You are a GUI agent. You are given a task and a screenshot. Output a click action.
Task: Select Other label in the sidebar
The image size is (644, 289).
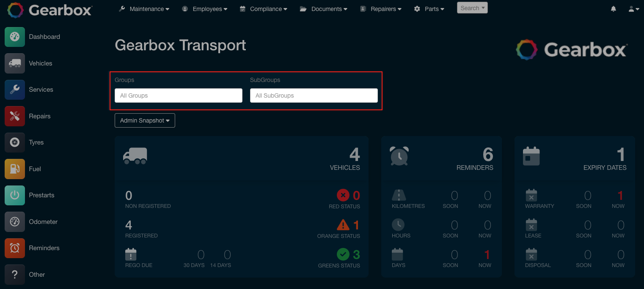pos(37,275)
